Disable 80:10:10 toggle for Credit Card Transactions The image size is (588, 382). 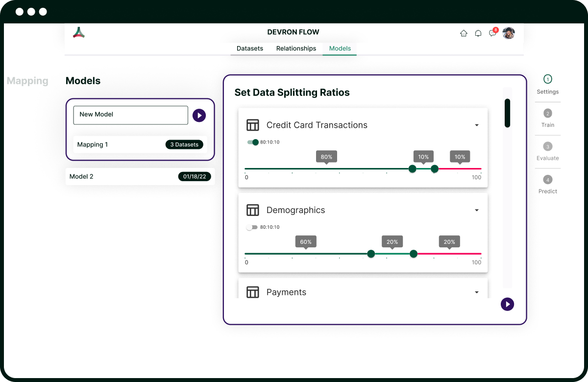click(x=253, y=142)
